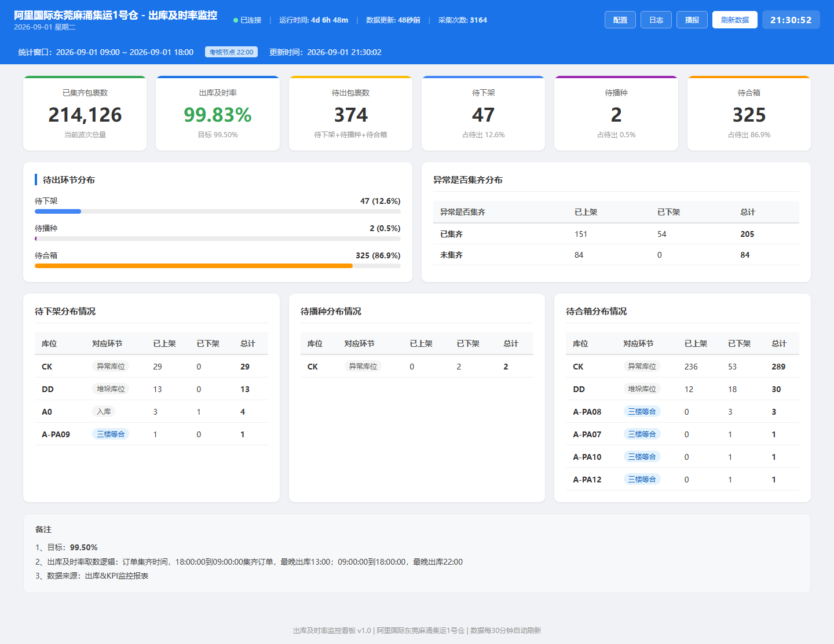Click the A-PA08 row in 待合箱 table
Image resolution: width=834 pixels, height=644 pixels.
click(x=682, y=412)
